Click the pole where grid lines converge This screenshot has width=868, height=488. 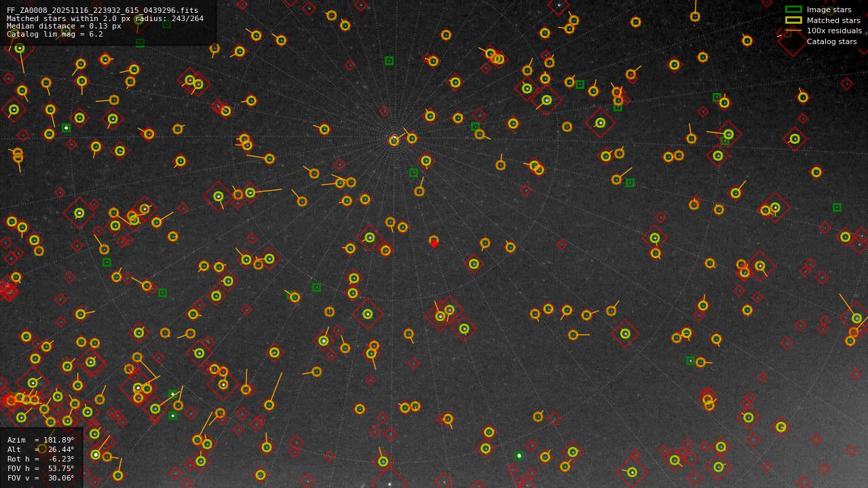(x=394, y=140)
